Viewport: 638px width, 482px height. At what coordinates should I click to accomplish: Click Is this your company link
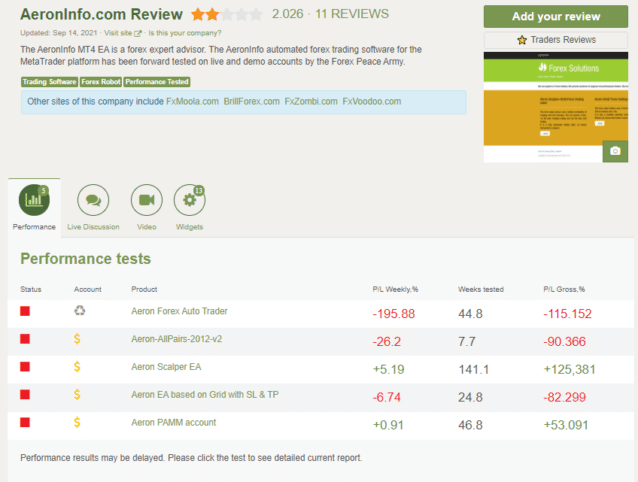pos(185,33)
